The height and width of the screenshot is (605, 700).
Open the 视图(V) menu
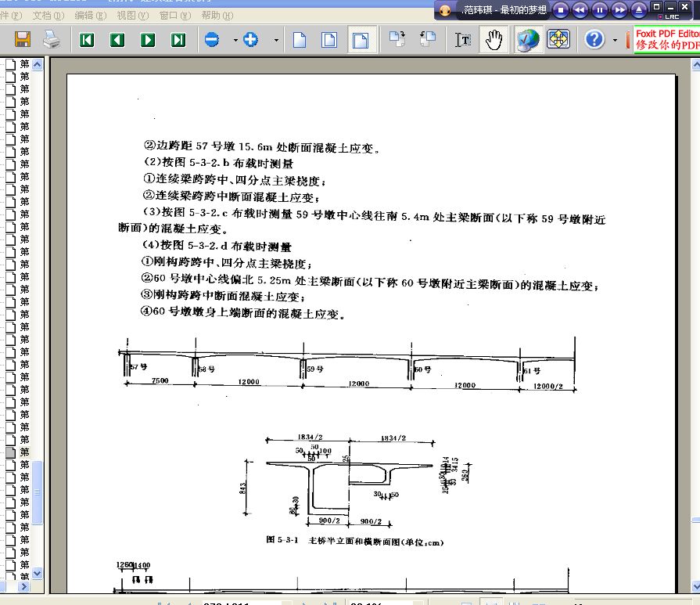click(133, 16)
